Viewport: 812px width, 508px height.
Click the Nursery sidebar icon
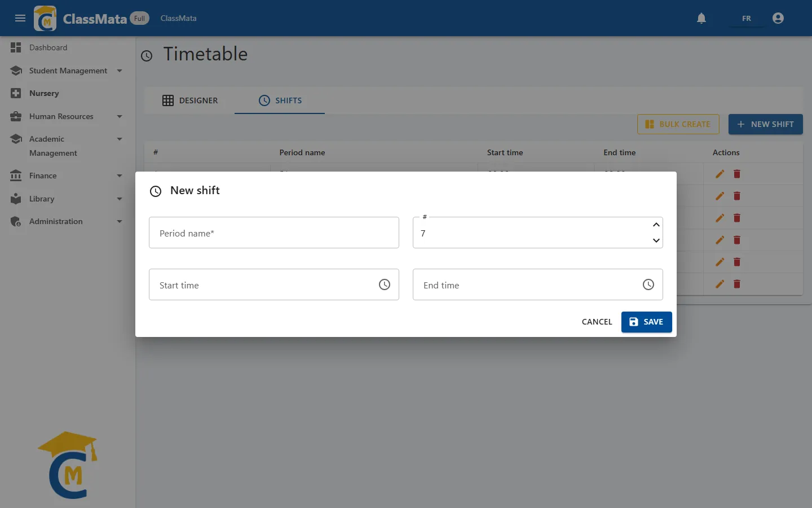click(x=16, y=93)
